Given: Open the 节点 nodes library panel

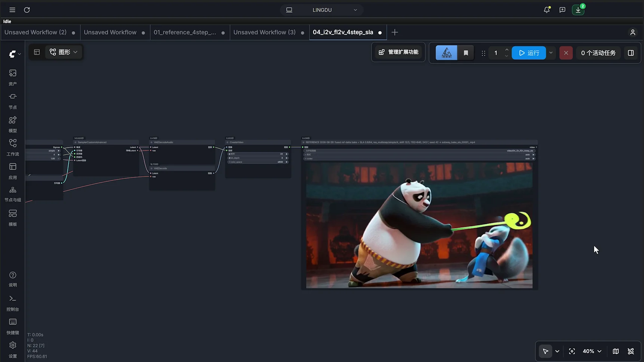Looking at the screenshot, I should (x=13, y=101).
